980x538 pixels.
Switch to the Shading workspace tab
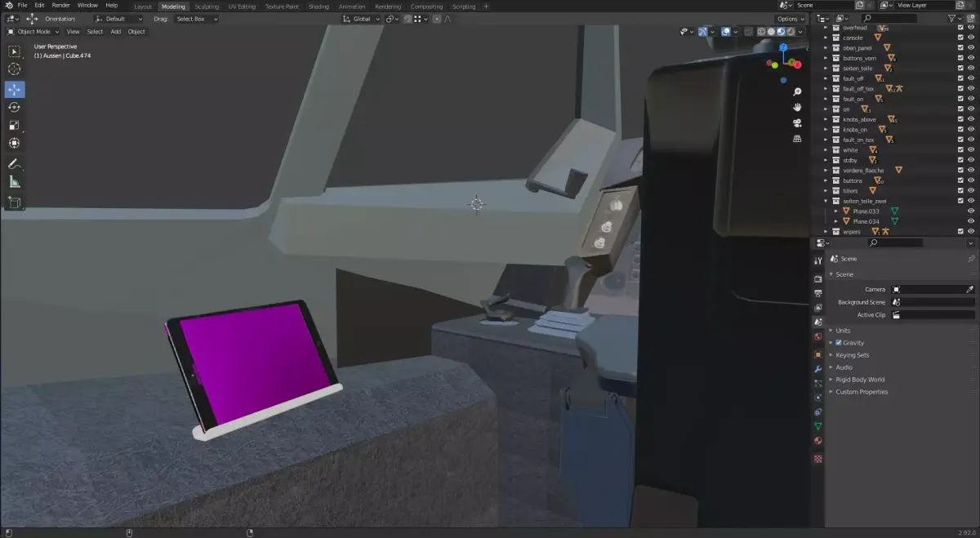click(318, 7)
